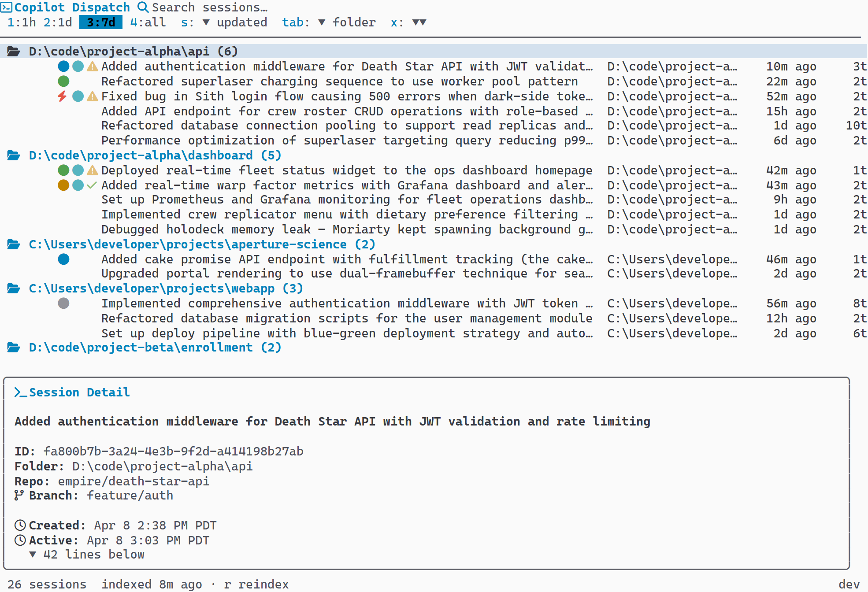Image resolution: width=868 pixels, height=592 pixels.
Task: Open the x: filter dropdown arrows
Action: tap(419, 22)
